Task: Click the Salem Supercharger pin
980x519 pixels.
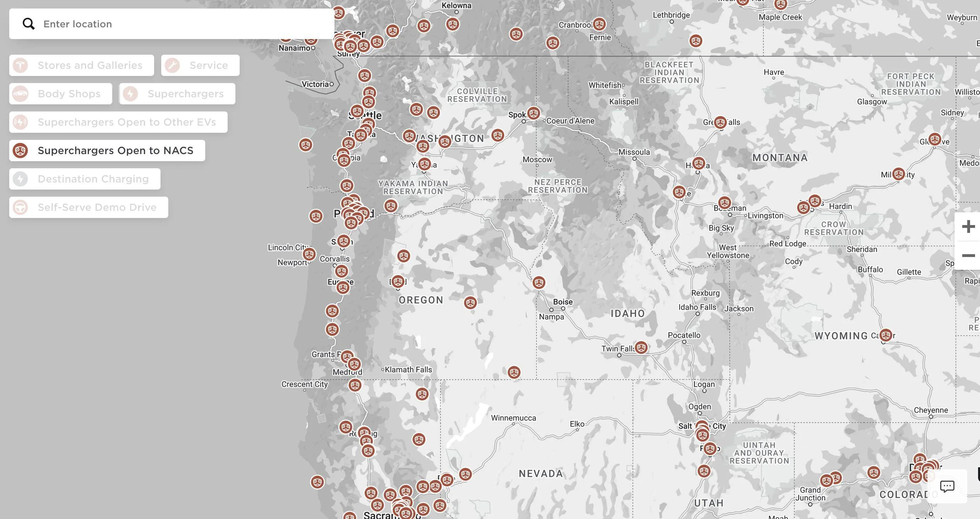Action: [x=343, y=241]
